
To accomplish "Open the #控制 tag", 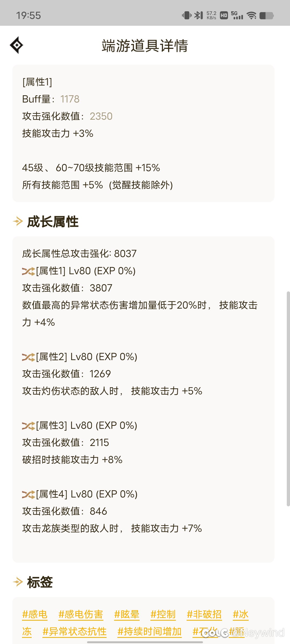I will (x=163, y=614).
